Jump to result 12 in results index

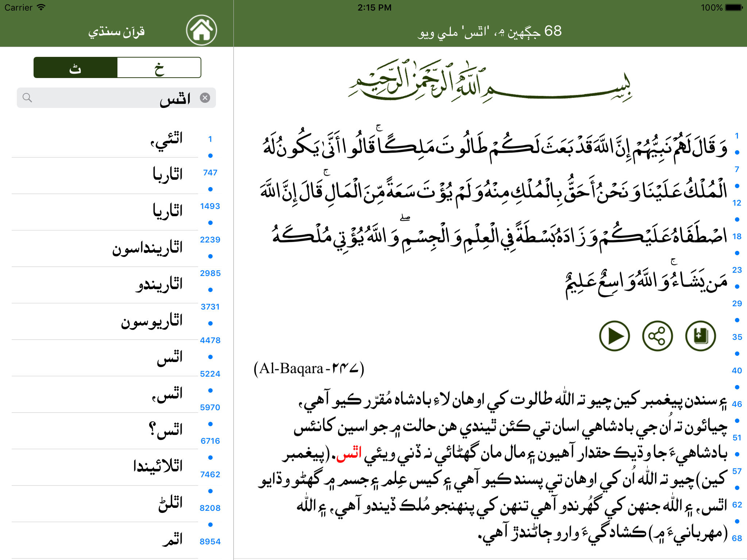[x=737, y=203]
